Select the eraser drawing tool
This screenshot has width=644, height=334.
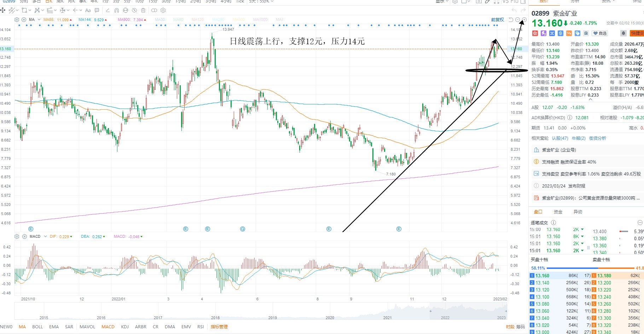pos(108,10)
